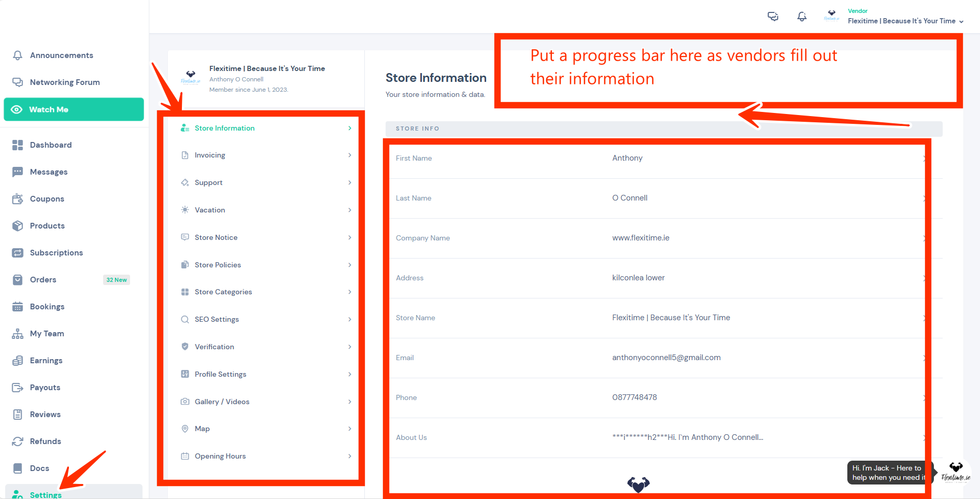Expand the Vacation settings chevron
980x499 pixels.
coord(350,210)
